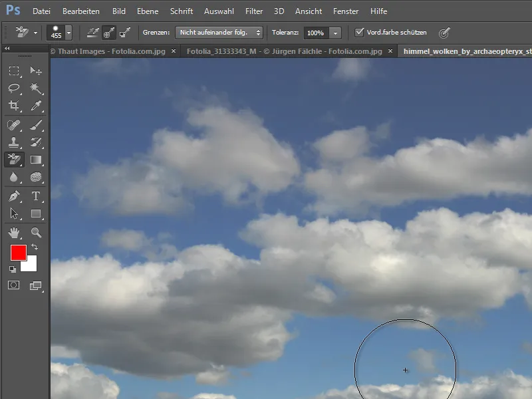Screen dimensions: 532x399
Task: Open the Ansicht menu
Action: pyautogui.click(x=309, y=11)
